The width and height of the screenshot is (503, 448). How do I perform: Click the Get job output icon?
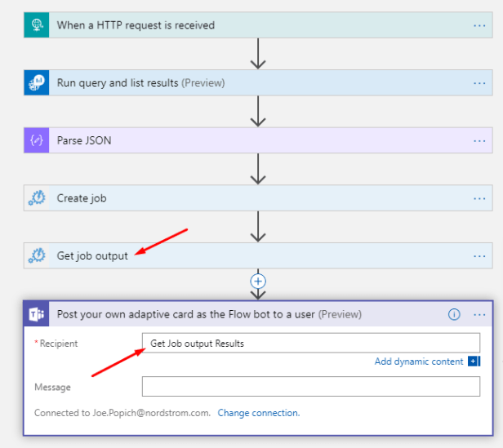(37, 255)
